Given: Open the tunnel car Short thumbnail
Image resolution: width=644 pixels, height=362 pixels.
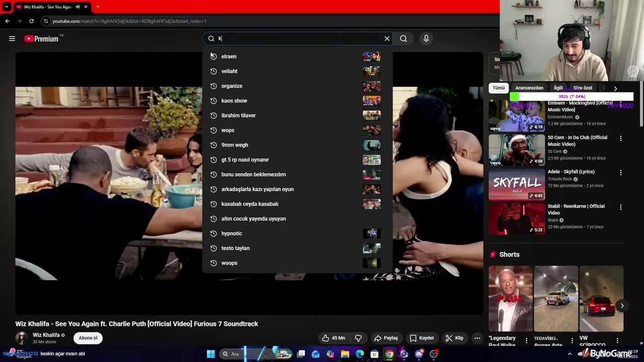Looking at the screenshot, I should click(556, 299).
